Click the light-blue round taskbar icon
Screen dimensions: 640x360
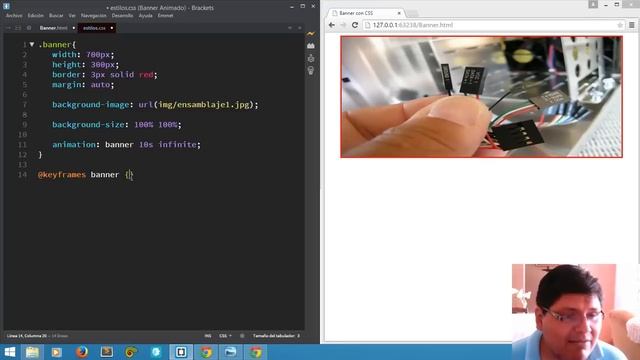click(x=156, y=352)
